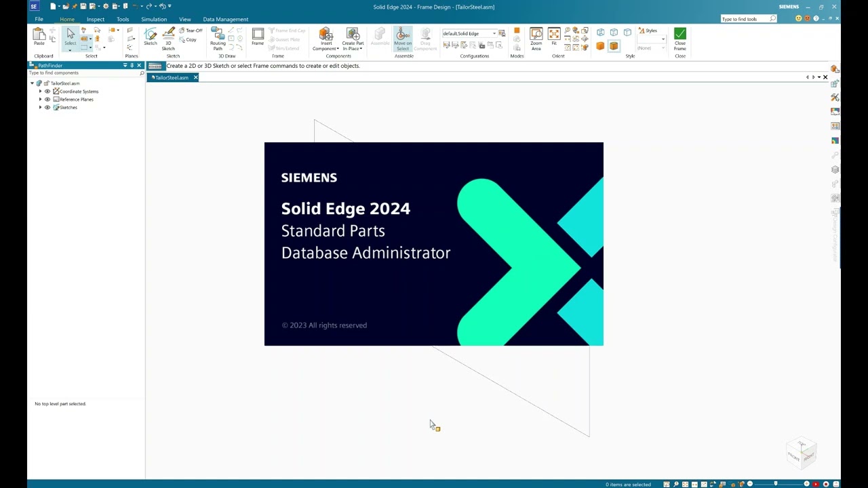Viewport: 868px width, 488px height.
Task: Click the orange Modes square icon
Action: tap(517, 31)
